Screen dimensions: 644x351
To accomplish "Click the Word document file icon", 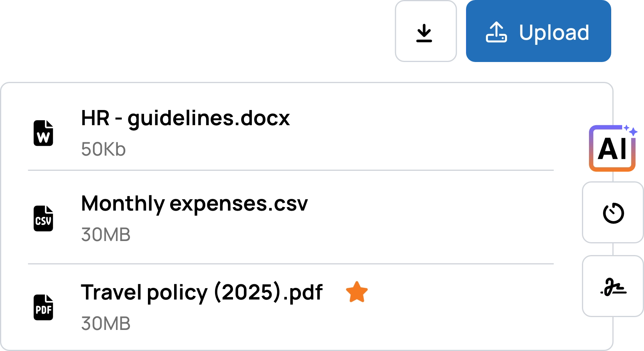I will [x=43, y=133].
